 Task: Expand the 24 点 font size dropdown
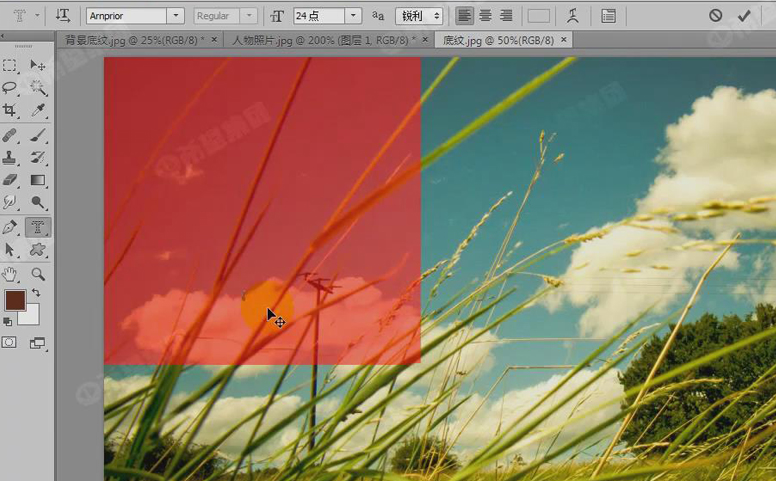353,16
